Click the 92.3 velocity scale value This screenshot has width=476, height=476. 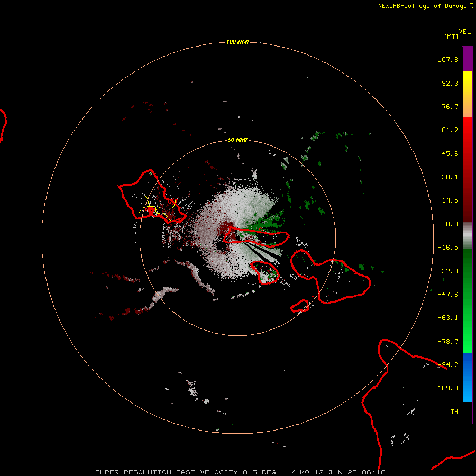pyautogui.click(x=450, y=83)
